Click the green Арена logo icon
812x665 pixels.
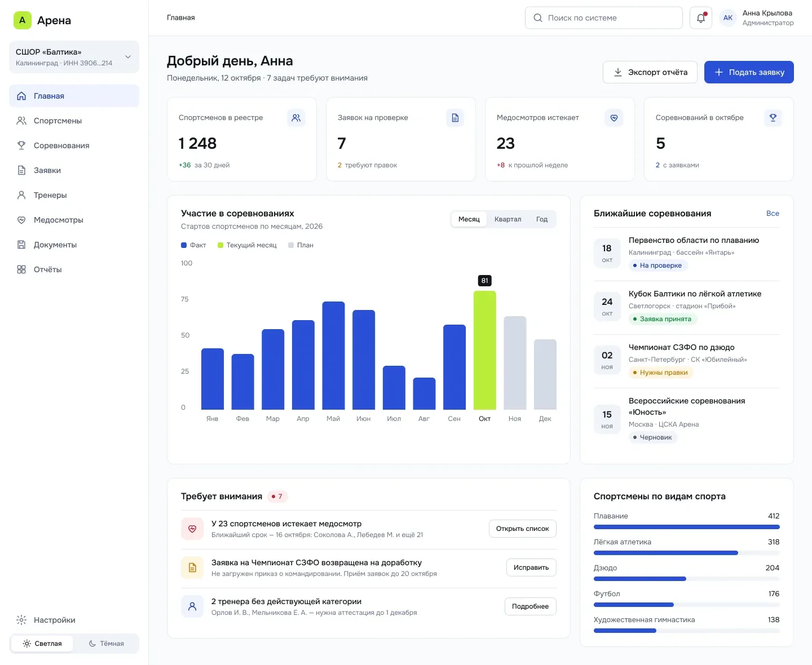(x=23, y=20)
